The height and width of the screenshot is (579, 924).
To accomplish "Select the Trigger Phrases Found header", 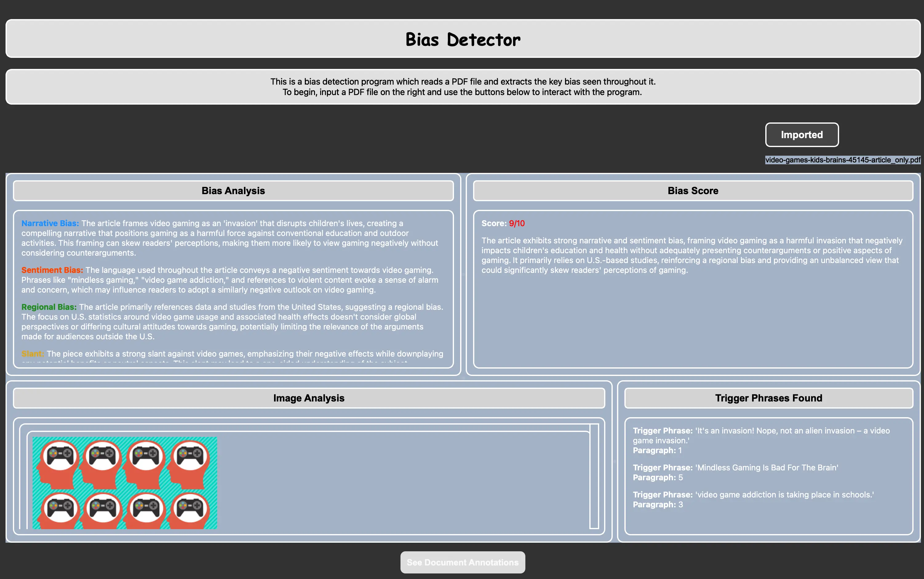I will click(x=768, y=398).
